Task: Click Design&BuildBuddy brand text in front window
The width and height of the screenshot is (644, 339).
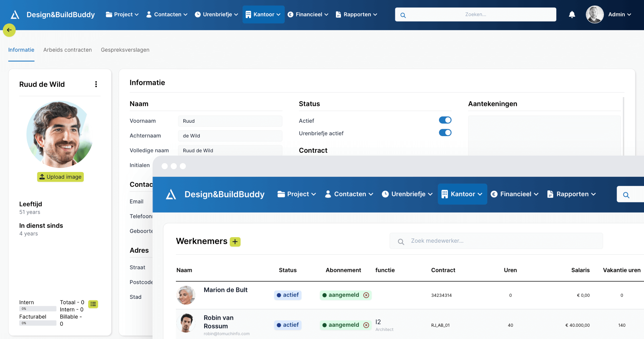Action: click(x=224, y=194)
